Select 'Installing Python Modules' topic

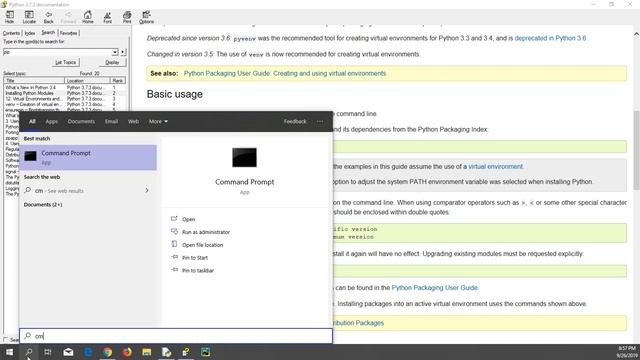[29, 93]
